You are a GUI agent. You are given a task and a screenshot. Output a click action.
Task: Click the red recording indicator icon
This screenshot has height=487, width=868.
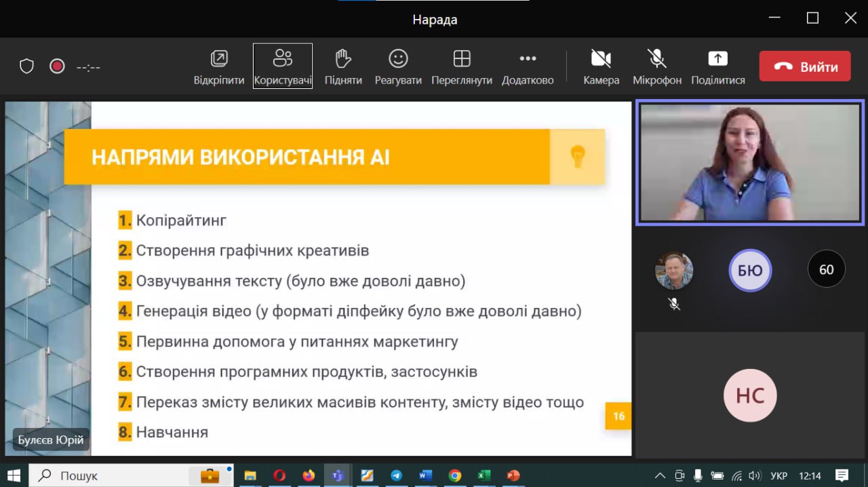point(57,66)
